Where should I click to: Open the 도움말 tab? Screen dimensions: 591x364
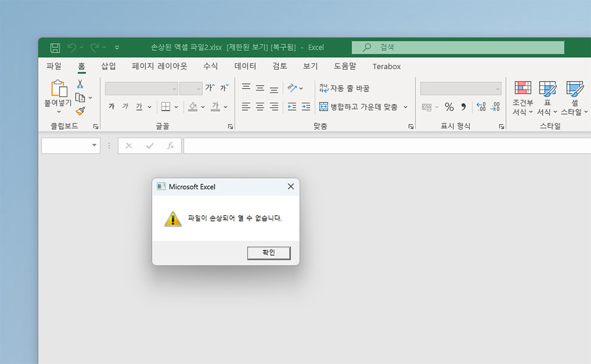345,66
